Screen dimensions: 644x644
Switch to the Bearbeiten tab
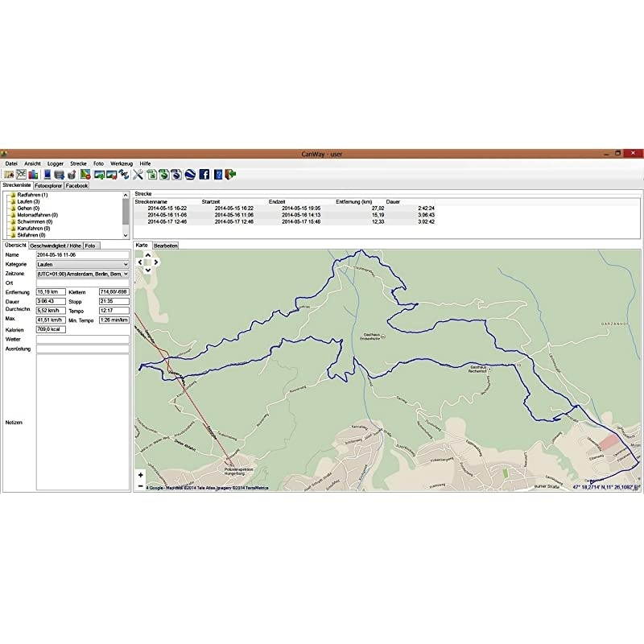[x=166, y=245]
